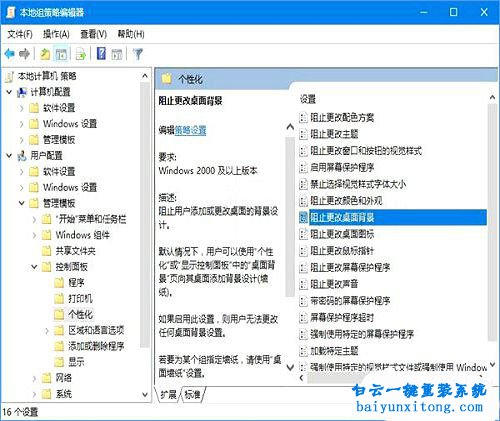The image size is (500, 421).
Task: Click description pane scroll up arrow
Action: coord(290,127)
